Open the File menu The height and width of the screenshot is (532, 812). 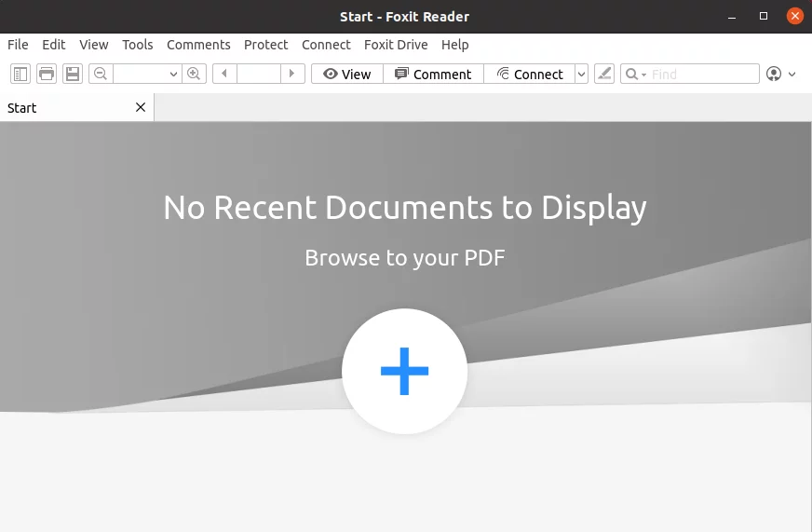tap(18, 45)
